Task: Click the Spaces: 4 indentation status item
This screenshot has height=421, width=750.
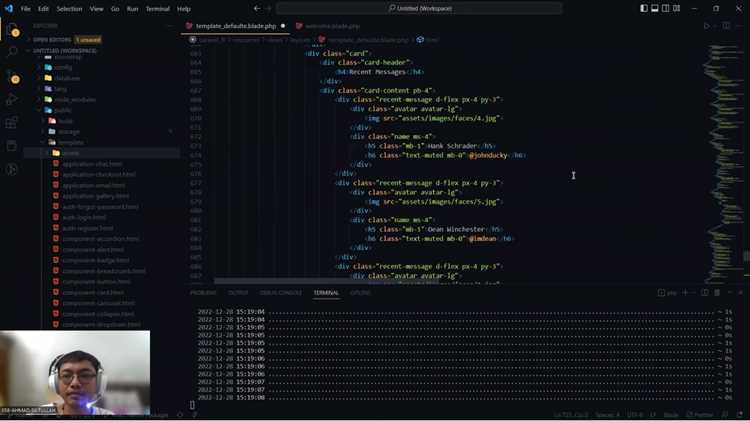Action: click(x=607, y=415)
